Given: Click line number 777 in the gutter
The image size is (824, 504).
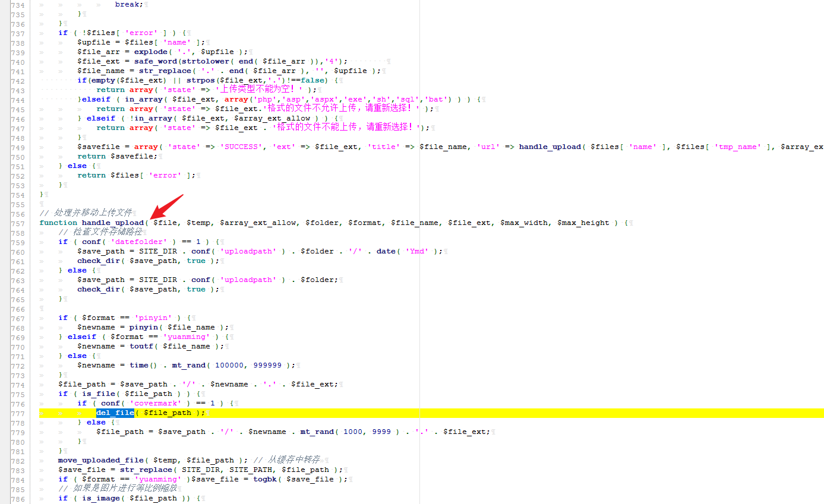Looking at the screenshot, I should 18,412.
